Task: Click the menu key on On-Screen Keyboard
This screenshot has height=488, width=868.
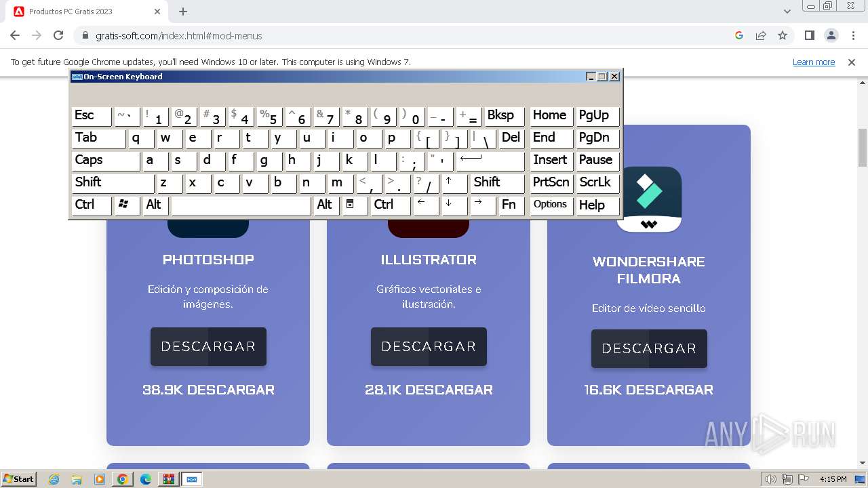Action: (x=355, y=205)
